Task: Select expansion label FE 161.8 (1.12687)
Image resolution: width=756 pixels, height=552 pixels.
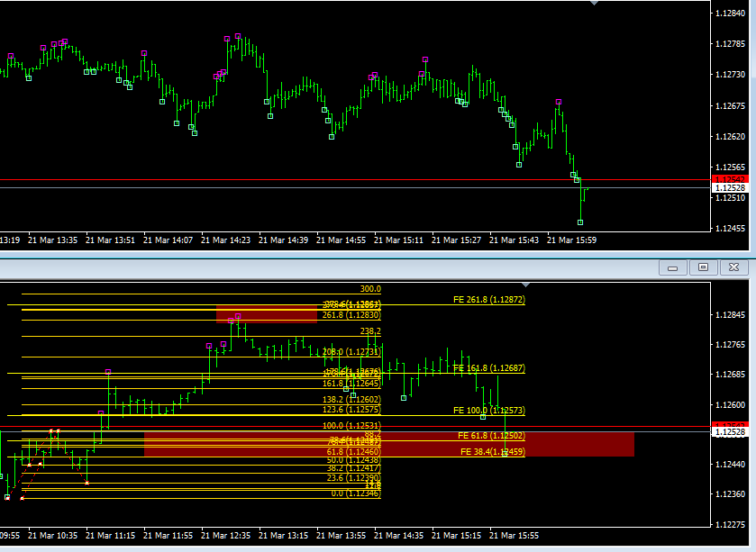Action: 489,368
